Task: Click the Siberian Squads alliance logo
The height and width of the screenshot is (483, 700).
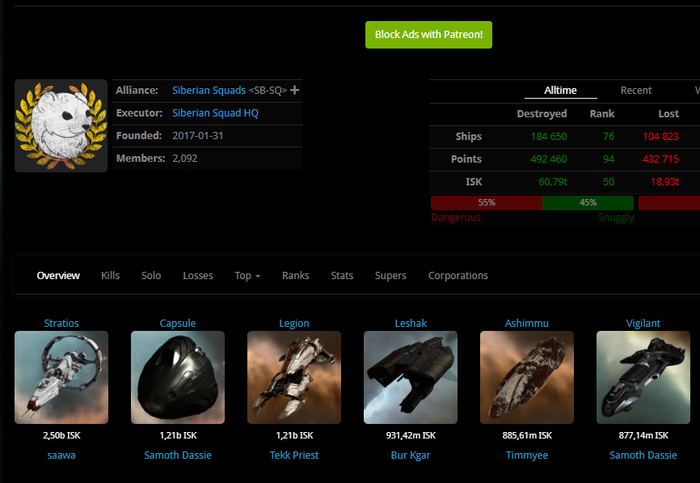Action: click(61, 126)
